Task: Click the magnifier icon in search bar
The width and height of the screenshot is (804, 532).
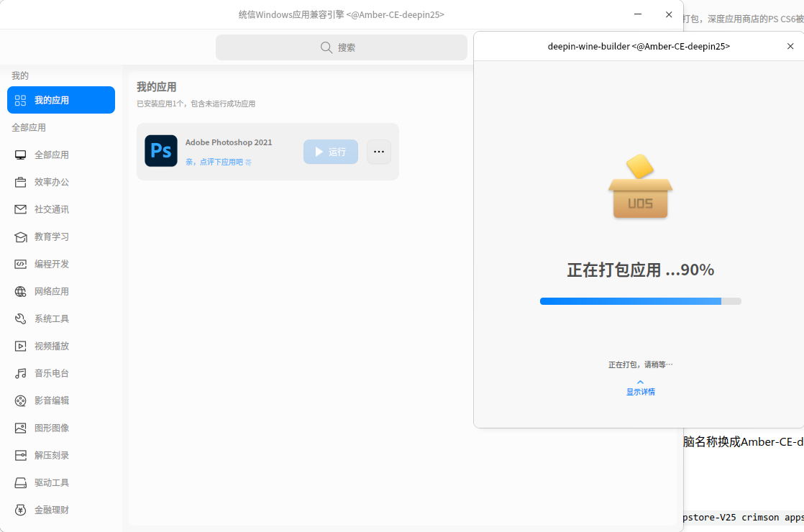Action: 326,47
